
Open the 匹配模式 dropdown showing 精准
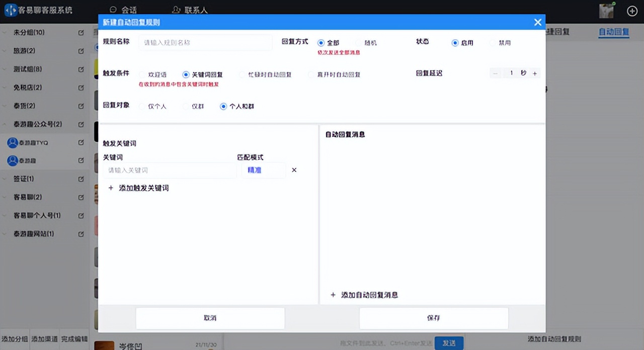pyautogui.click(x=263, y=170)
